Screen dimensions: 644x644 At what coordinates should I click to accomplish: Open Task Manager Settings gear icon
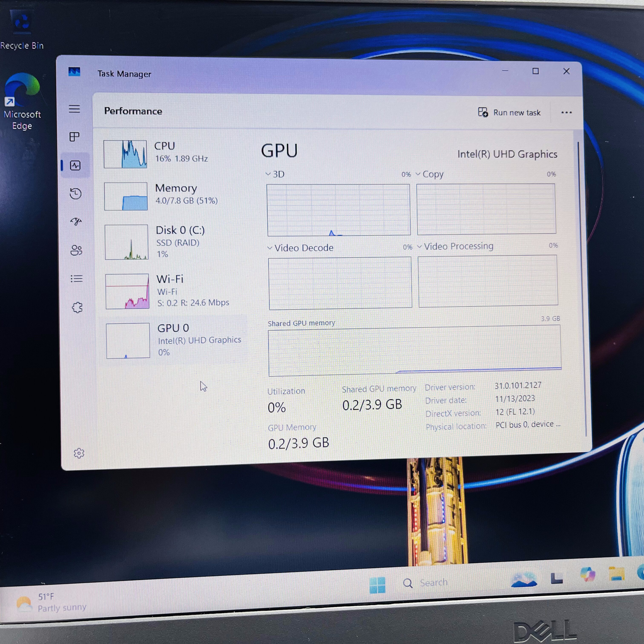[79, 453]
